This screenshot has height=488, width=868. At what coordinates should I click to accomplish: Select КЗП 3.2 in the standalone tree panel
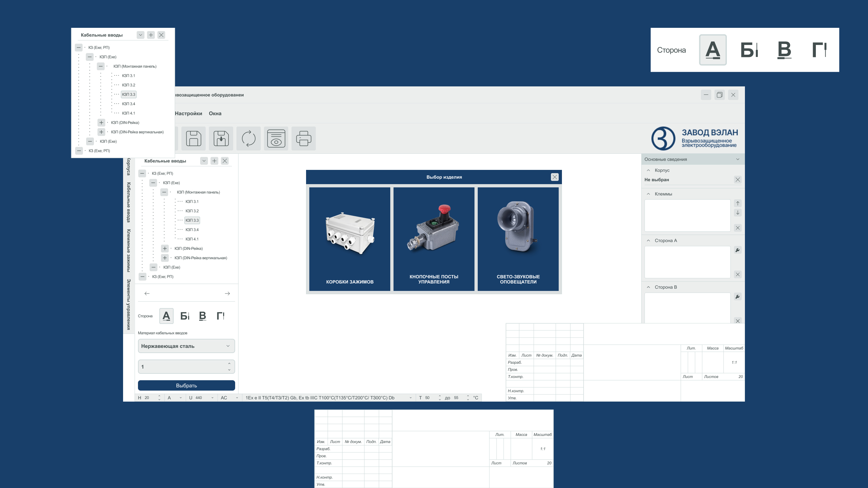tap(128, 85)
